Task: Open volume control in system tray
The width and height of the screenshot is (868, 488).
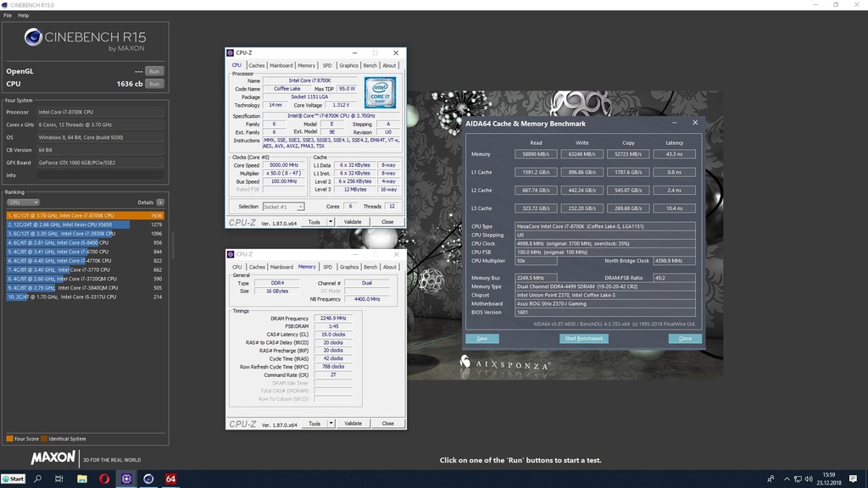Action: pos(809,480)
